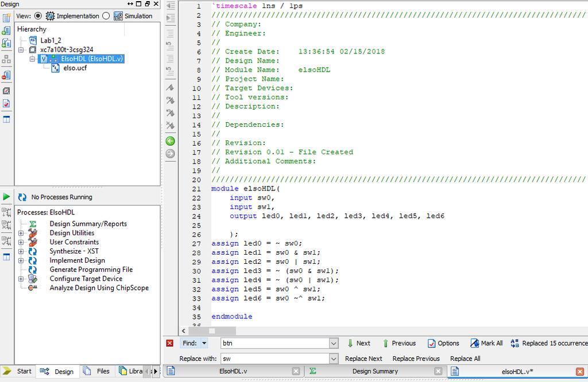Open the ElsoHDL.v editor tab
Image resolution: width=588 pixels, height=382 pixels.
click(x=233, y=371)
